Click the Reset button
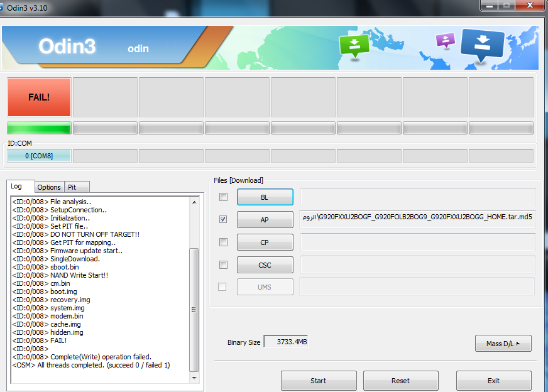Viewport: 548px width, 392px height. [400, 381]
